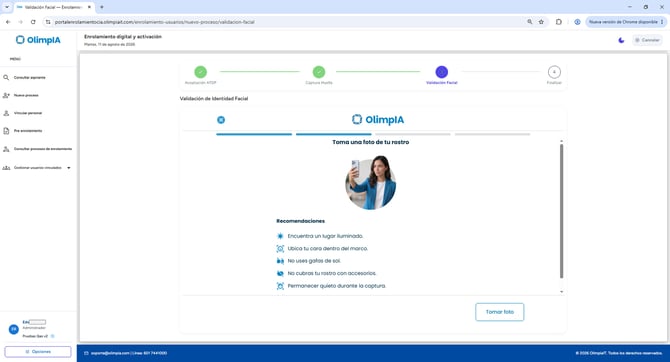The width and height of the screenshot is (670, 362).
Task: Click the text Ubica tu cara dentro del marco
Action: 328,248
